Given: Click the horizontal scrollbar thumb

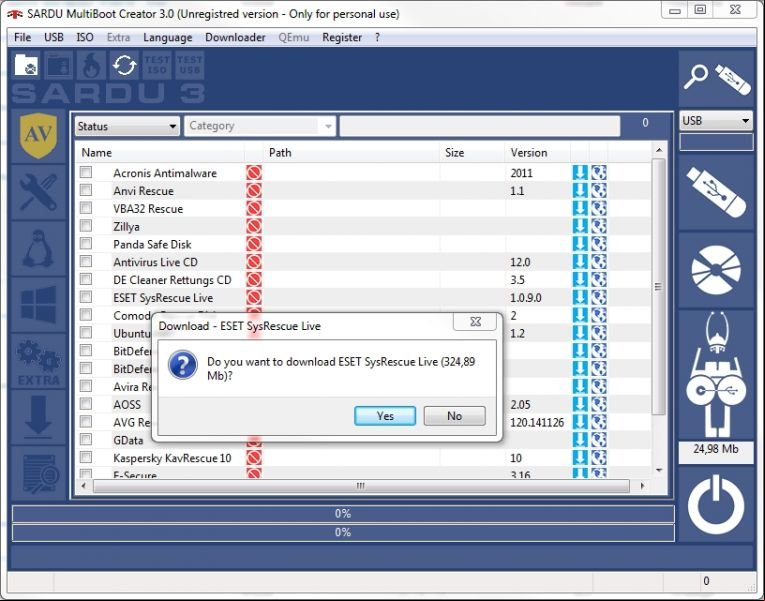Looking at the screenshot, I should point(361,486).
